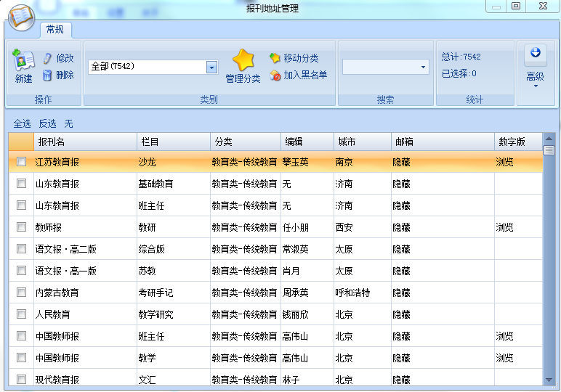The width and height of the screenshot is (561, 392).
Task: Expand the 全部 (7542) category dropdown
Action: tap(211, 67)
